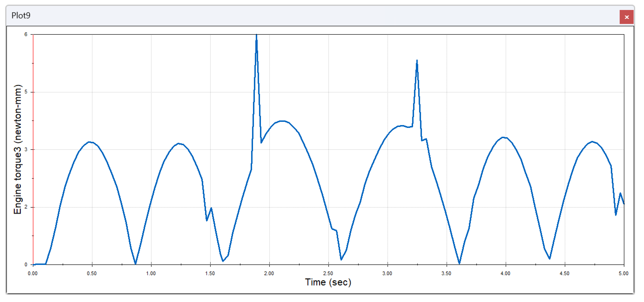
Task: Click y-axis tick label 5
Action: click(x=26, y=92)
